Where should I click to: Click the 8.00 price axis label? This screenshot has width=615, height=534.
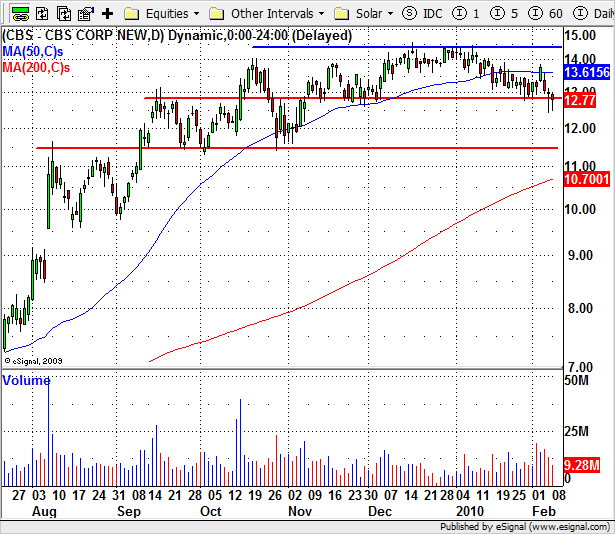tap(580, 308)
